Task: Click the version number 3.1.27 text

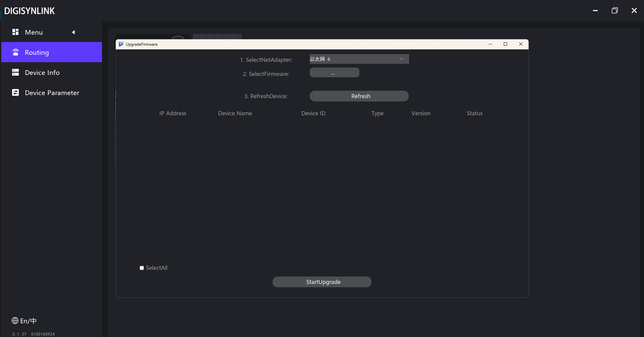Action: (x=19, y=334)
